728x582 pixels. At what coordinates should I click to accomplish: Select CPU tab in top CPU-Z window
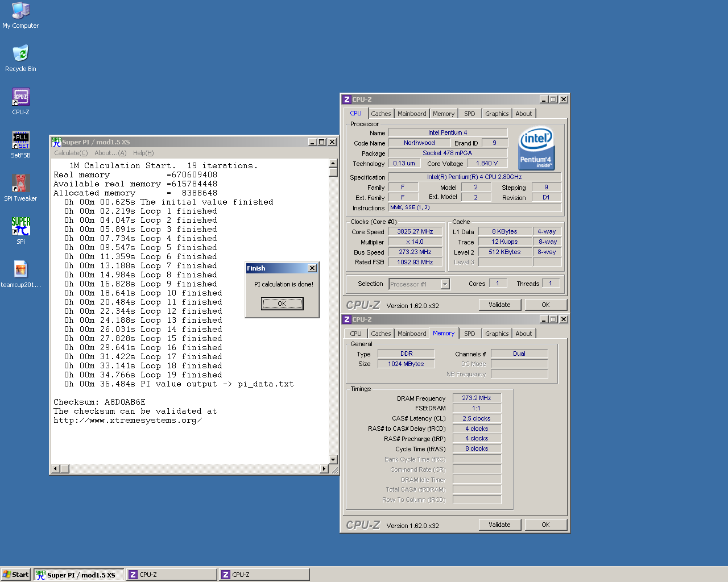[x=356, y=113]
